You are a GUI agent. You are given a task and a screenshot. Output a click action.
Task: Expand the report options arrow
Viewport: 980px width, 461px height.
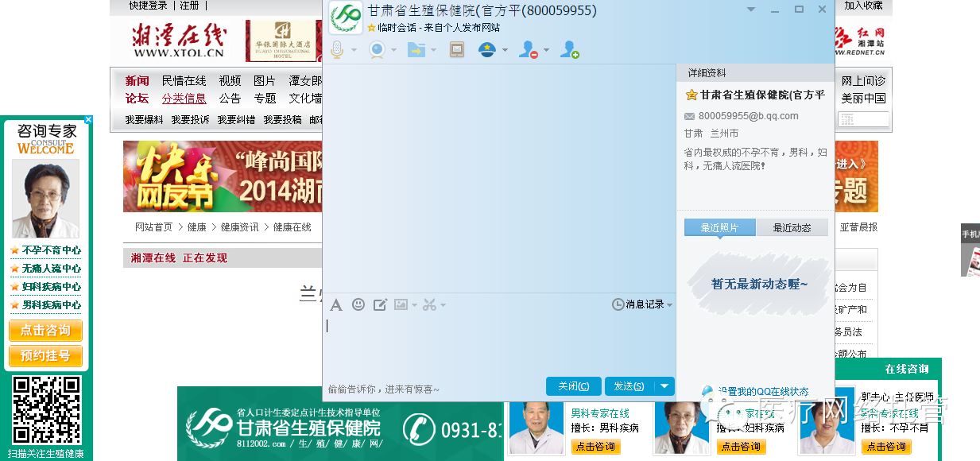[x=505, y=50]
